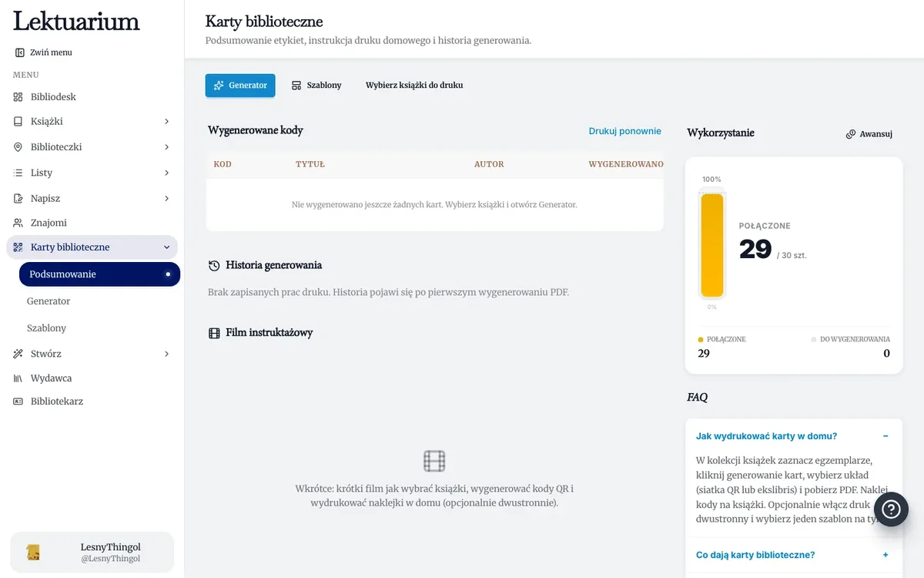924x578 pixels.
Task: Click the Bibliodesk grid icon
Action: point(18,97)
